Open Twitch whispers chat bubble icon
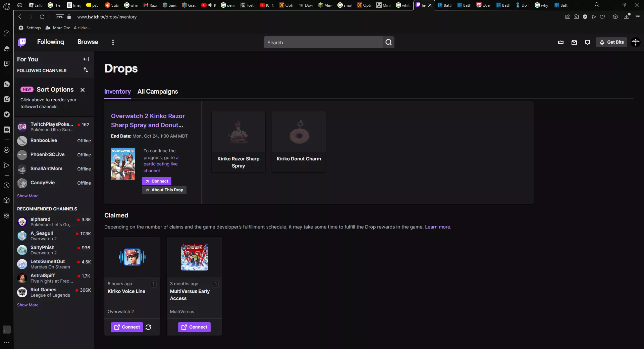644x349 pixels. pos(587,42)
